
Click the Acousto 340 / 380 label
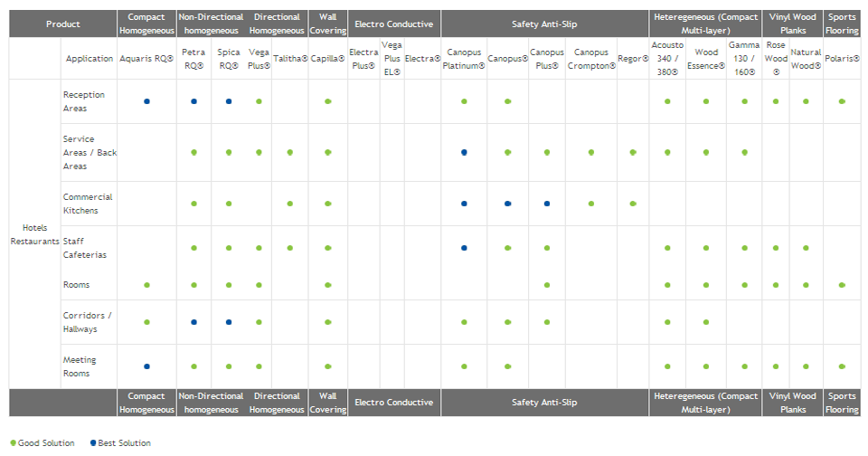pos(667,59)
